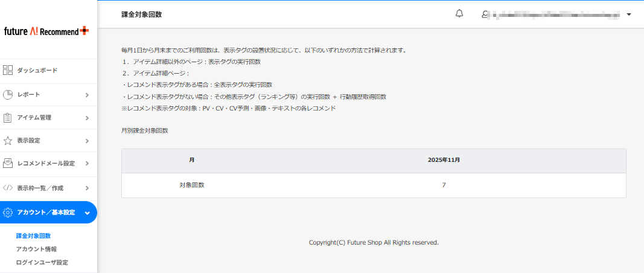Expand the レコメンドメール設定 chevron
This screenshot has width=644, height=273.
coord(87,164)
